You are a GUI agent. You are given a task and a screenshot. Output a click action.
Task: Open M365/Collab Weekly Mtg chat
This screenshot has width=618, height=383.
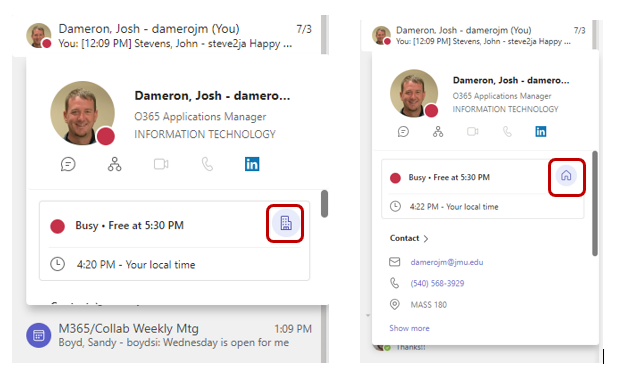pyautogui.click(x=169, y=335)
